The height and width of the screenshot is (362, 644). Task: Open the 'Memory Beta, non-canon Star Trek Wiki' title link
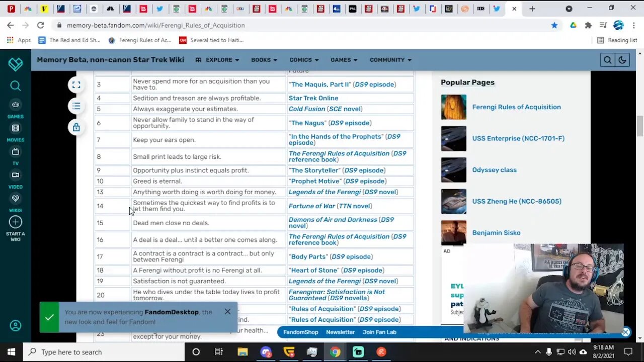pyautogui.click(x=111, y=60)
